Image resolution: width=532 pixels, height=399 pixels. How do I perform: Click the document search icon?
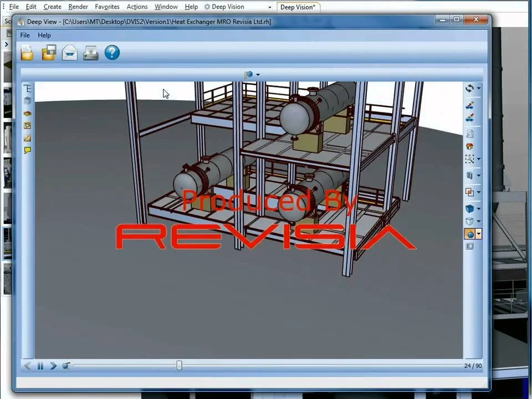pos(469,134)
